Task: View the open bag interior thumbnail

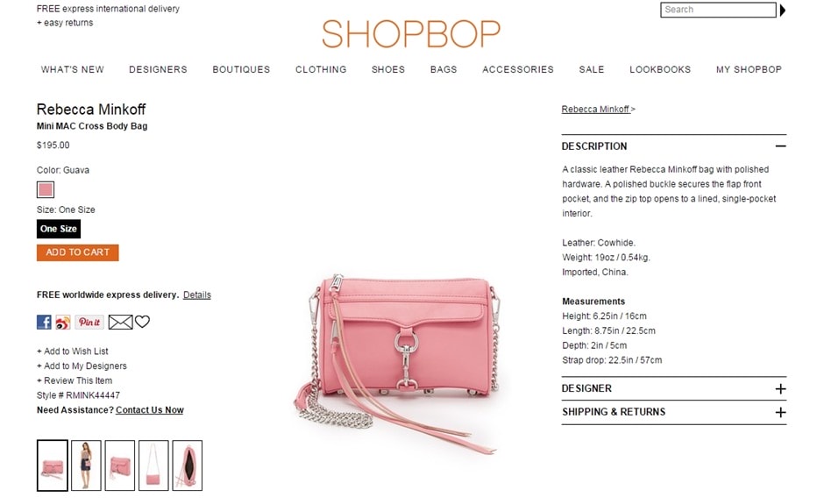Action: (187, 465)
